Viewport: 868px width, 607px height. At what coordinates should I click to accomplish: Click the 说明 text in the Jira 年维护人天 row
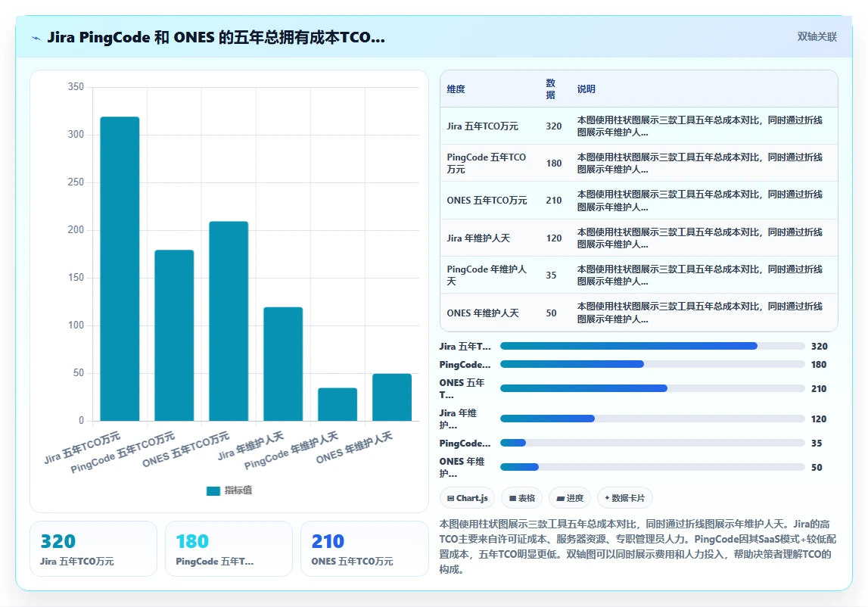coord(700,238)
